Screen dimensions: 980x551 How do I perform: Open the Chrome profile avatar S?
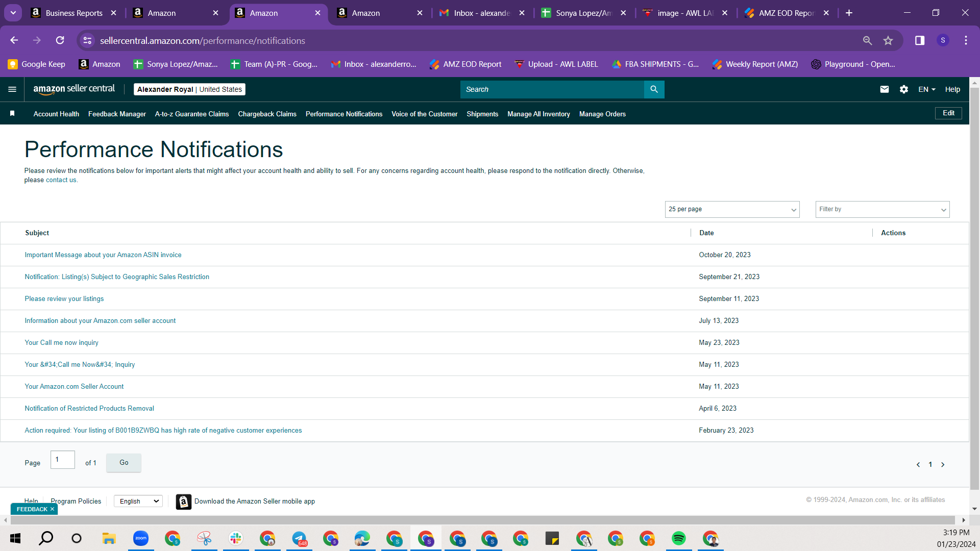943,40
